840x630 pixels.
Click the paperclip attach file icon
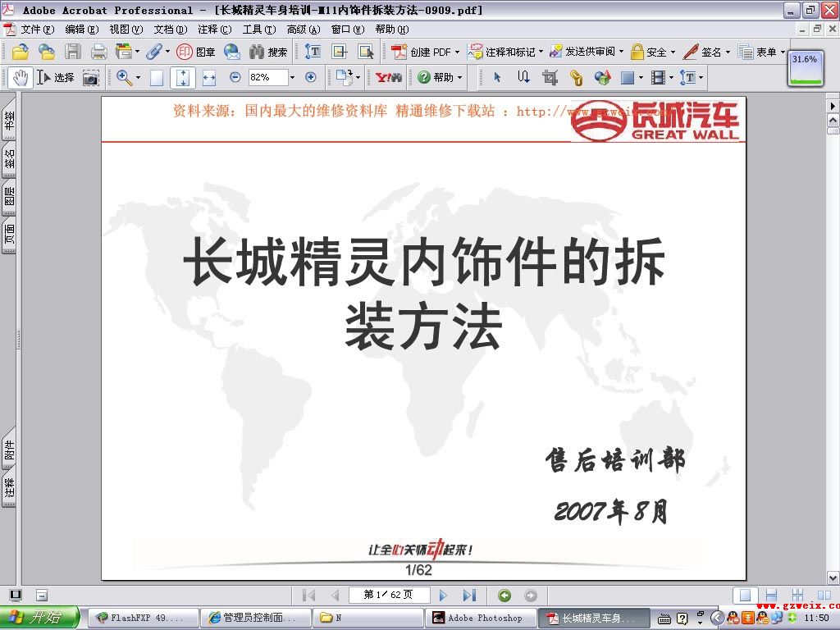[x=153, y=52]
